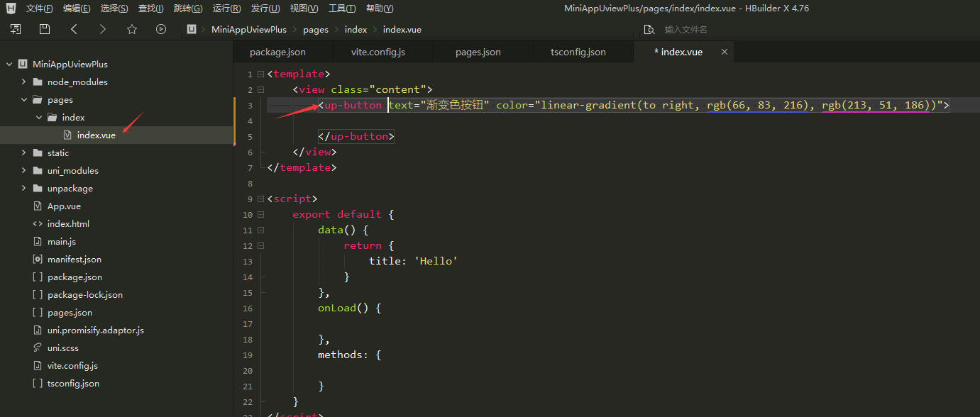Click the node_modules folder icon

click(38, 82)
